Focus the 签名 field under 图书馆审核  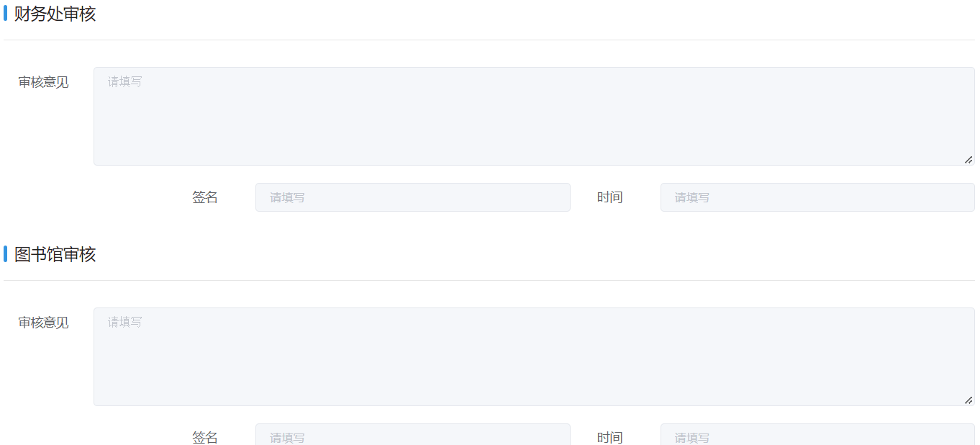coord(413,434)
